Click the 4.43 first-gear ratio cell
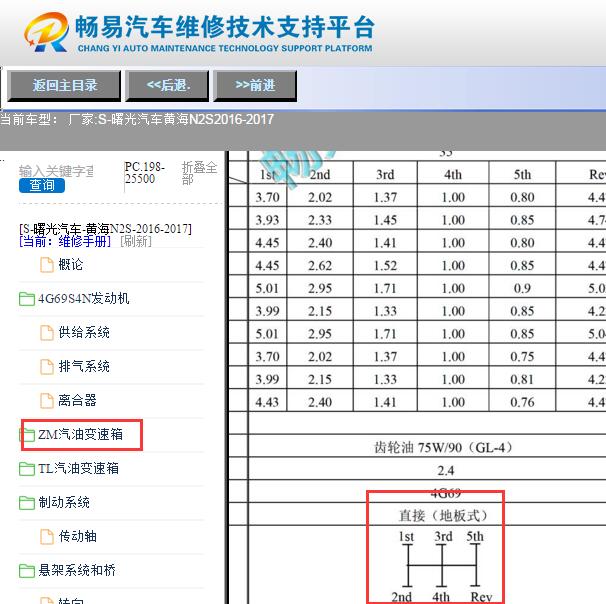The height and width of the screenshot is (604, 606). click(267, 402)
